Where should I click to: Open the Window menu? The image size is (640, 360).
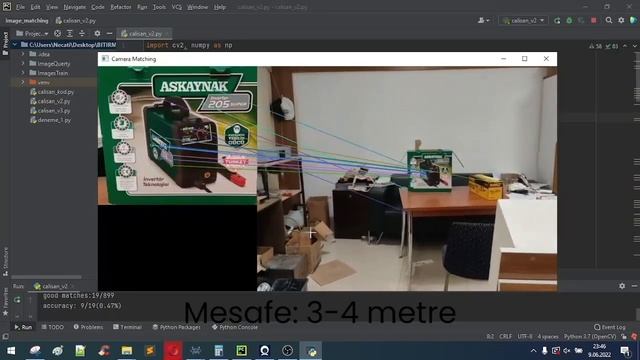tap(198, 7)
